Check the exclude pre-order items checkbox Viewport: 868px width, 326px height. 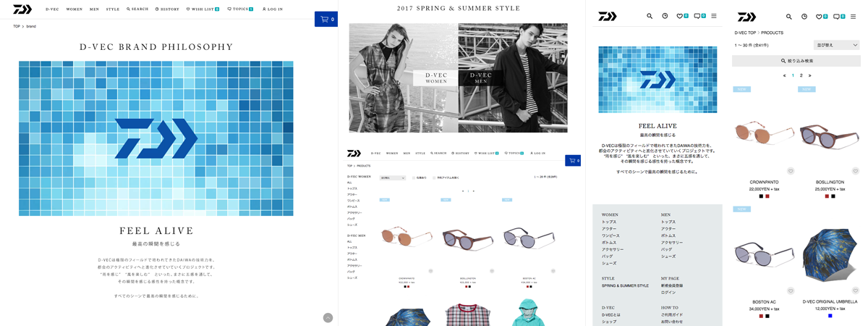tap(434, 177)
